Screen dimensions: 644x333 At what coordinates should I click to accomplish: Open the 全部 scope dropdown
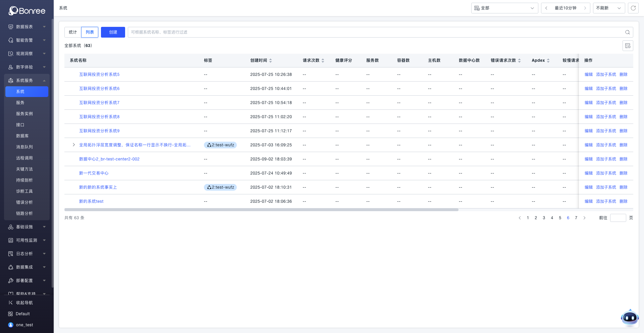[x=504, y=8]
